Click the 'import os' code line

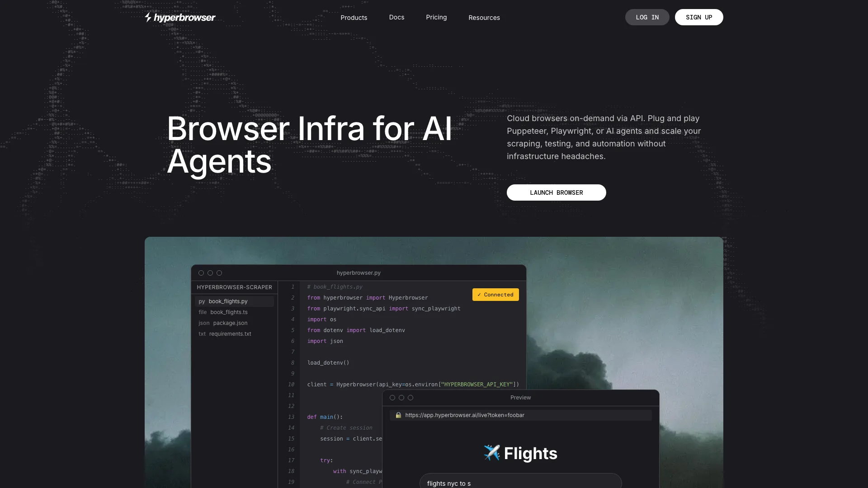[322, 319]
